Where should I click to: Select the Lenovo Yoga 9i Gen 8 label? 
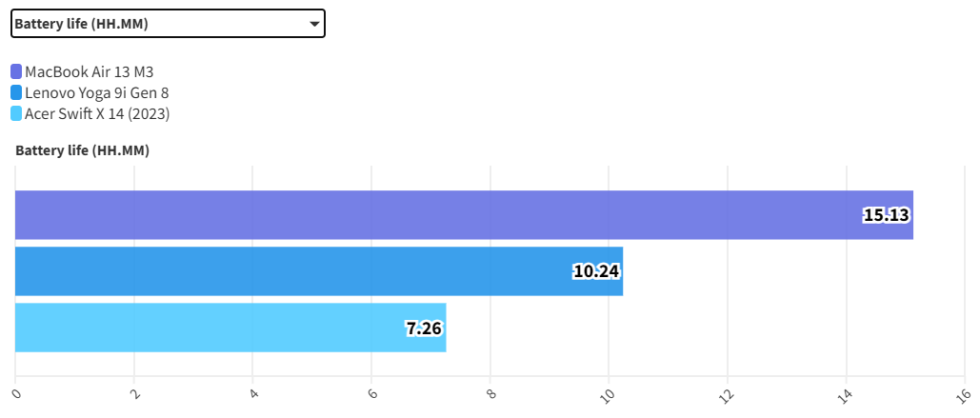pos(96,92)
